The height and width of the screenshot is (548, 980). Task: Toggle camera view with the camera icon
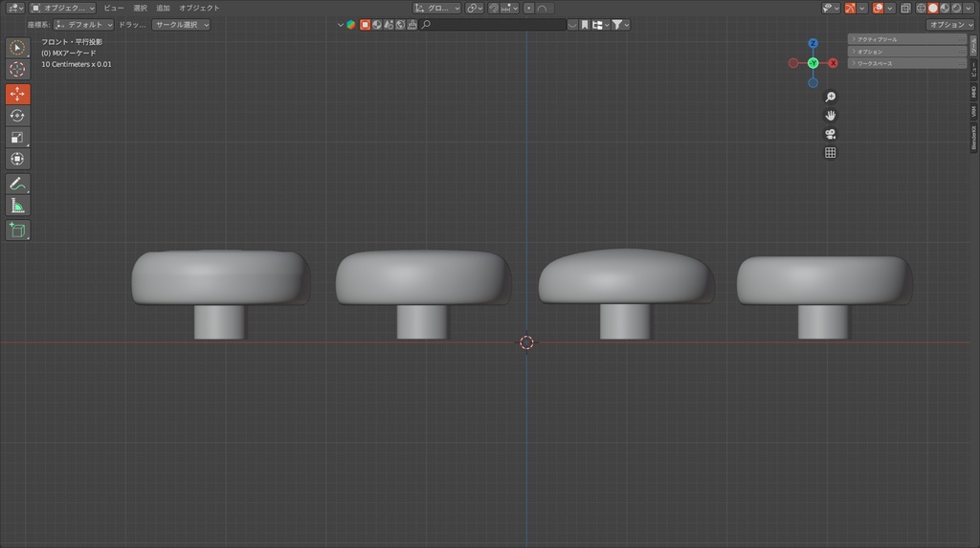pyautogui.click(x=830, y=134)
